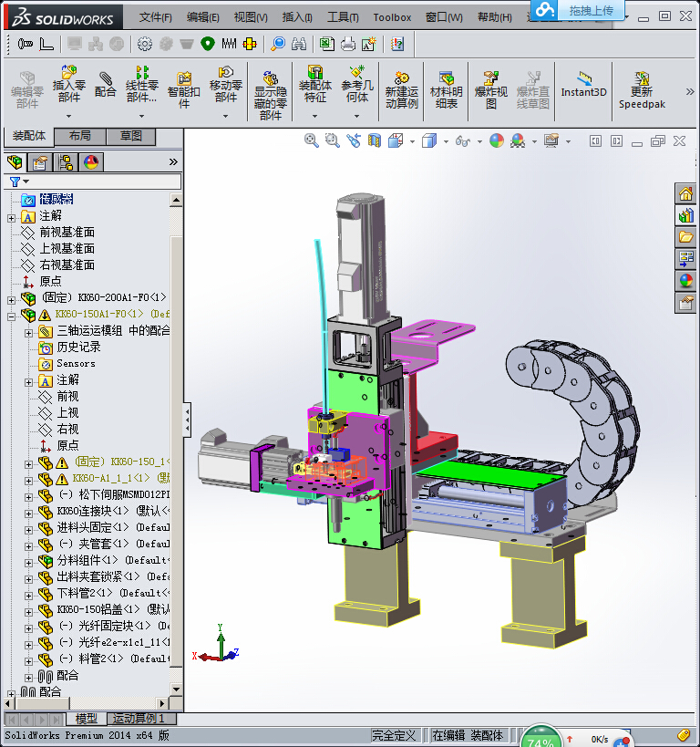The image size is (700, 747).
Task: Click panel collapse handle beside viewport
Action: [x=188, y=420]
